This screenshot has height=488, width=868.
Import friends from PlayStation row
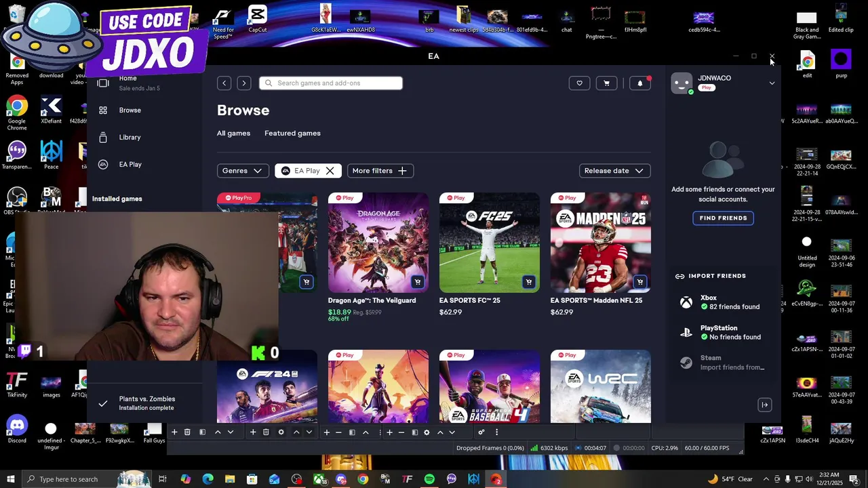(x=723, y=333)
